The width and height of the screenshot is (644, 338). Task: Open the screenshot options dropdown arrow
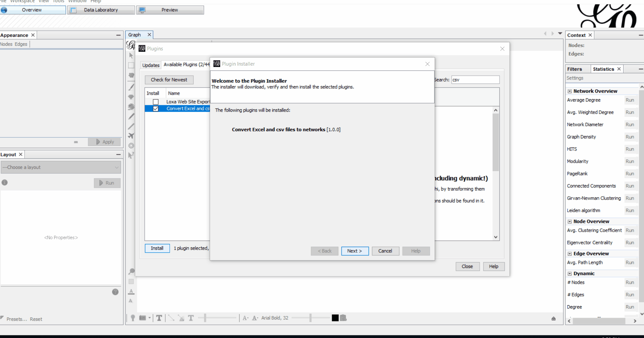(149, 318)
